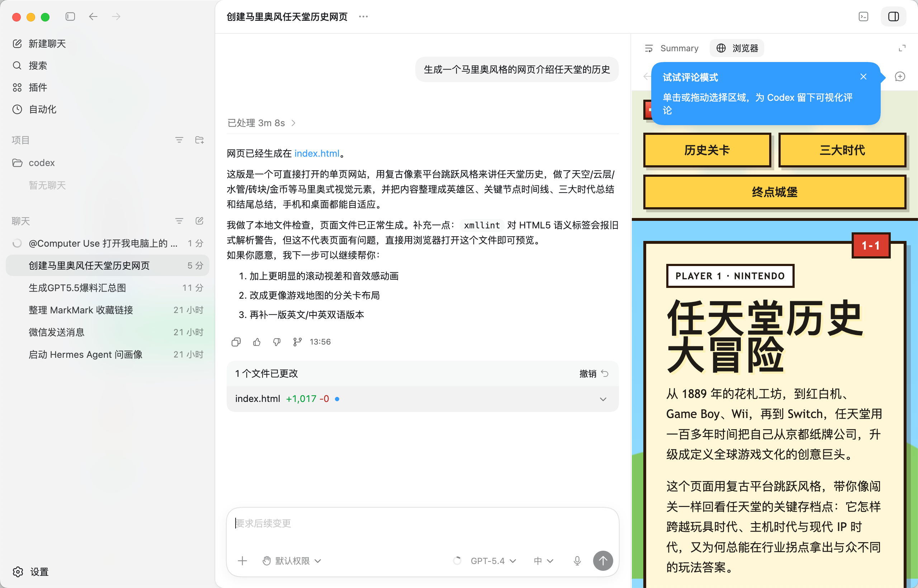Screen dimensions: 918x588
Task: Select the 浏览器 tab
Action: 737,48
